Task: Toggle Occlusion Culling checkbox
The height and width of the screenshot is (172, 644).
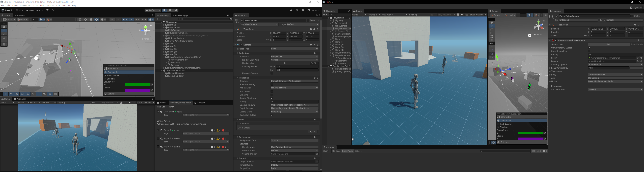Action: 272,115
